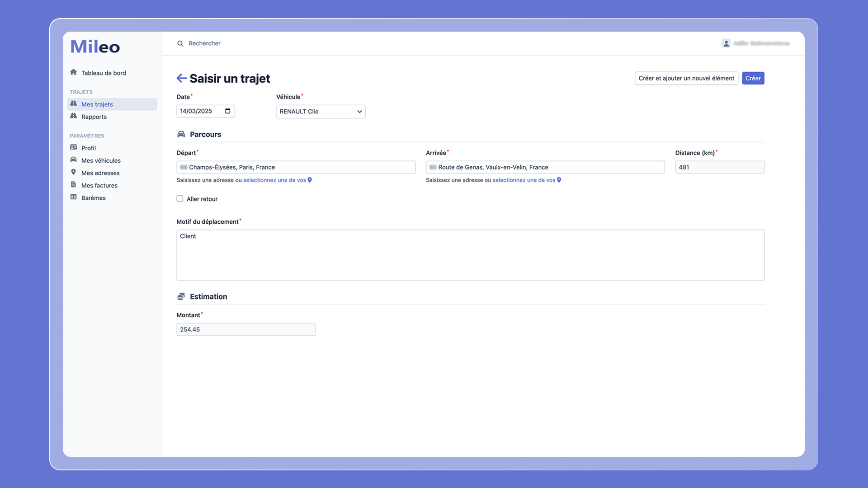The height and width of the screenshot is (488, 868).
Task: Click the home icon for Tableau de bord
Action: click(x=74, y=72)
